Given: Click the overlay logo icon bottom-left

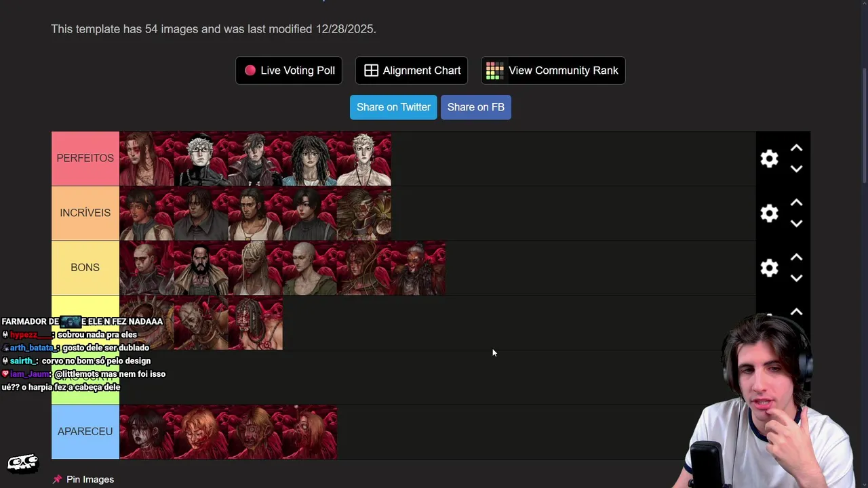Looking at the screenshot, I should [x=22, y=463].
